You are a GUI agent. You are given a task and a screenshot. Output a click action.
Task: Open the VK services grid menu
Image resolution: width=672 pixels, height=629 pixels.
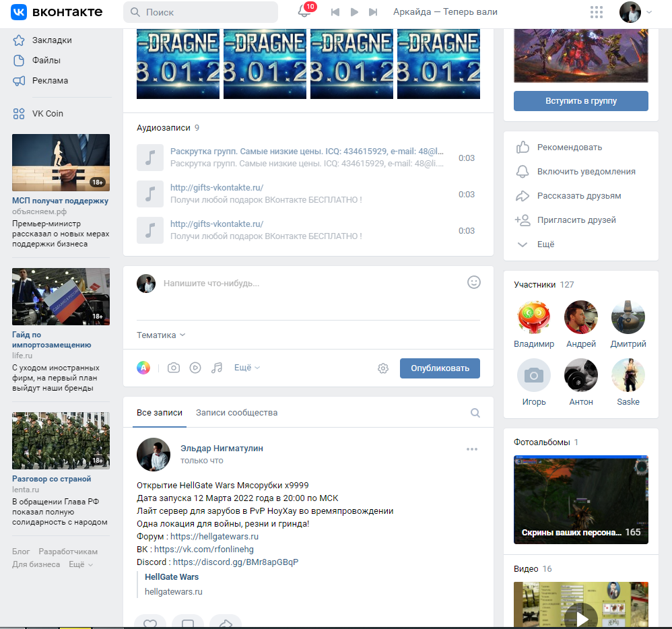(596, 12)
